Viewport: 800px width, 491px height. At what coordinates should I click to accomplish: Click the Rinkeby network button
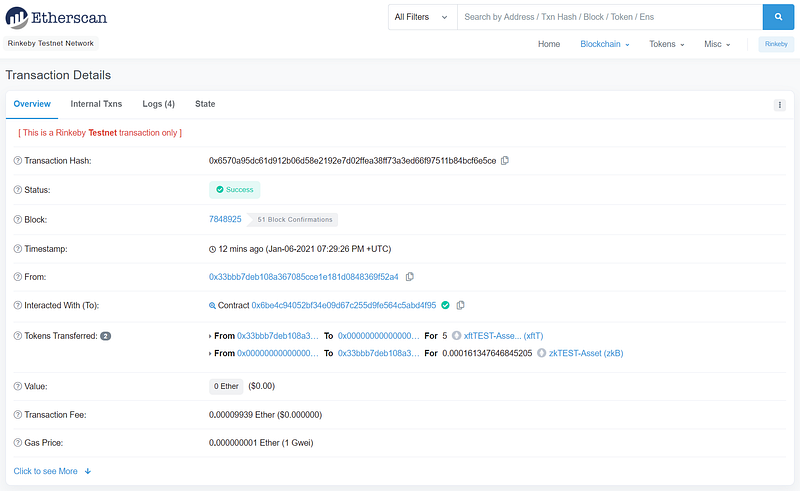click(x=776, y=44)
